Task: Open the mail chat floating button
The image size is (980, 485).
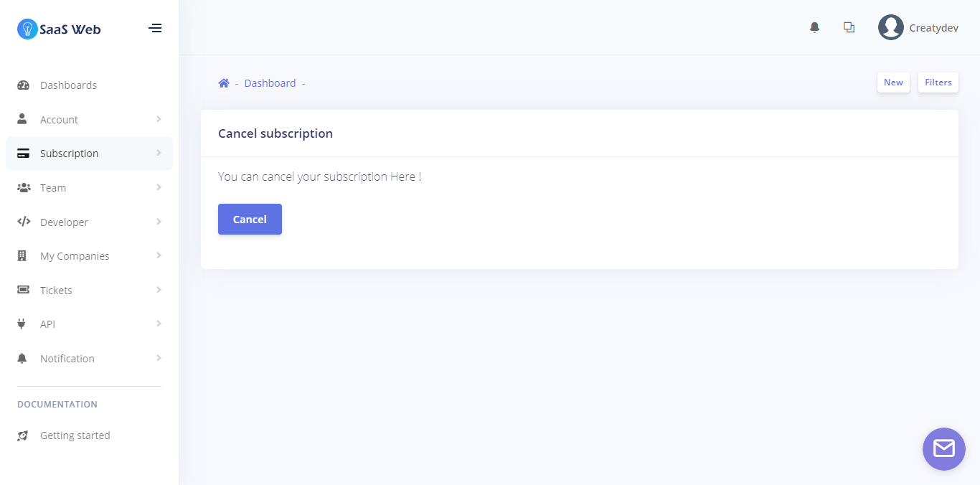Action: (x=943, y=448)
